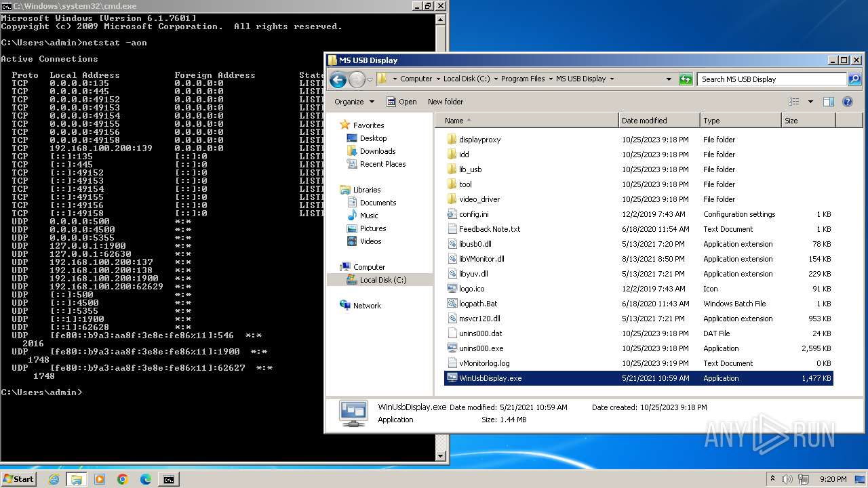Select the libVMonitor.dll file icon

point(452,259)
